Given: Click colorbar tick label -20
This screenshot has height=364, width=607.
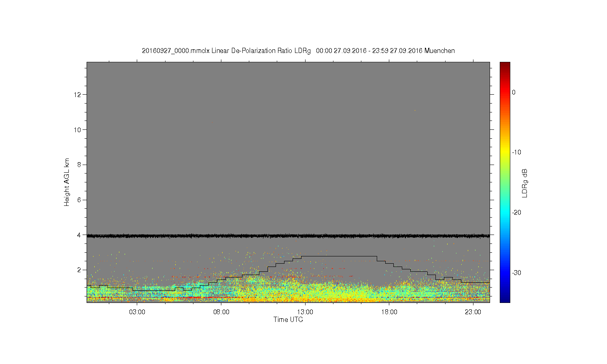Looking at the screenshot, I should tap(517, 213).
